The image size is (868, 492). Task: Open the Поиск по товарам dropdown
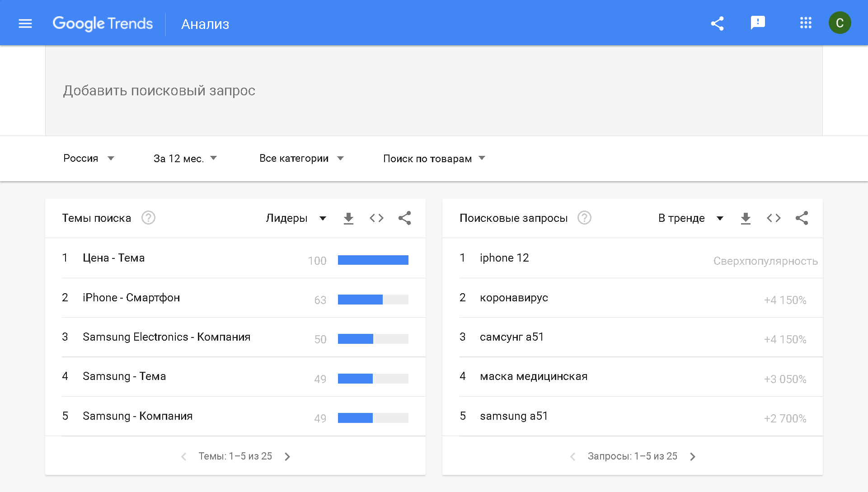tap(434, 159)
